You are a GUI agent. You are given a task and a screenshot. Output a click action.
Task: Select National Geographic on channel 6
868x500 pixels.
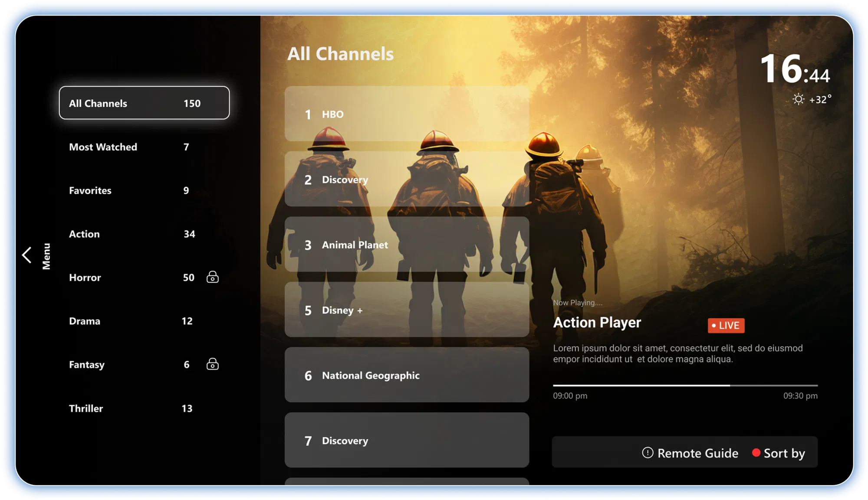click(x=406, y=375)
